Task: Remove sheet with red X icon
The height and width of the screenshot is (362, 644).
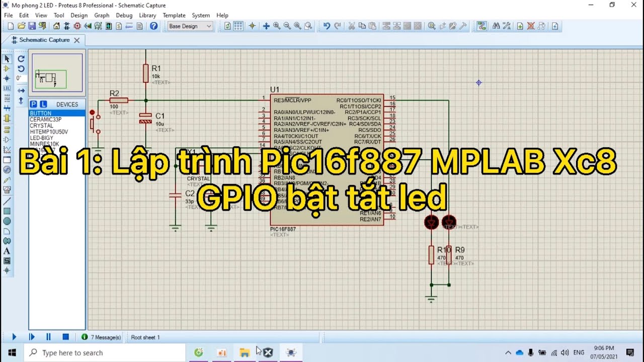Action: point(531,26)
